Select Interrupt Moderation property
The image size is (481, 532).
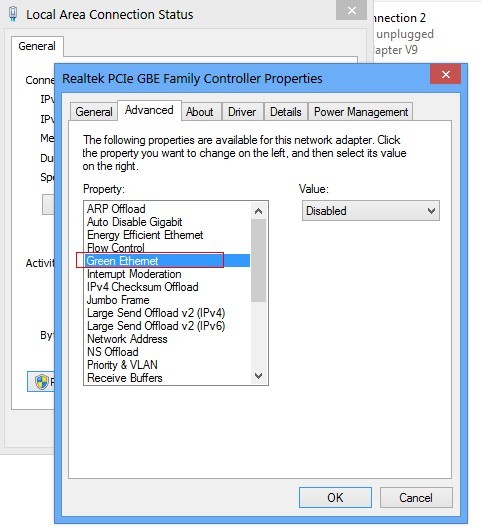point(167,274)
